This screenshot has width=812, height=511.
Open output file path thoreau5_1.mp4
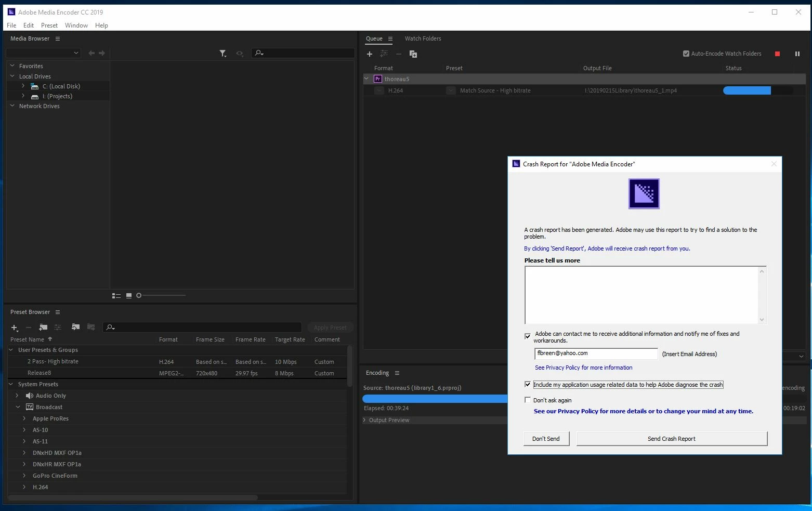(x=631, y=90)
